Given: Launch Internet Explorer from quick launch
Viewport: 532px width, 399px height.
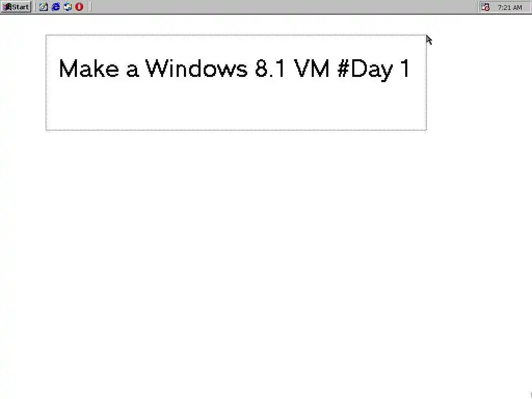Looking at the screenshot, I should coord(56,7).
